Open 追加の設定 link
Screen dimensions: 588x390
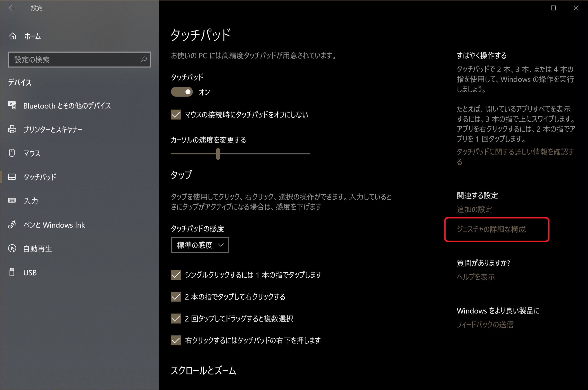(x=474, y=209)
